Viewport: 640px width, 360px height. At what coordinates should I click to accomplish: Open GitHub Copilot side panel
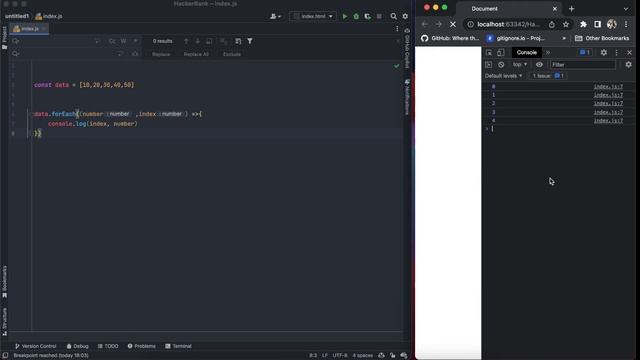tap(407, 48)
